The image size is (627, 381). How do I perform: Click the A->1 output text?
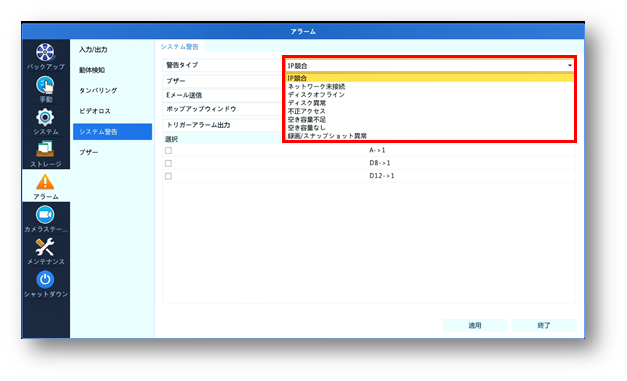click(377, 150)
